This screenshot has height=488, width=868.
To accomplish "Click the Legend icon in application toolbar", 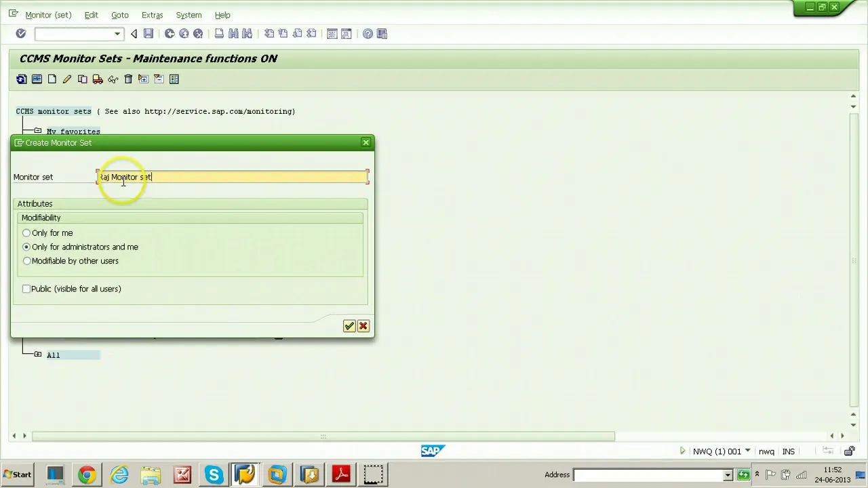I will coord(174,79).
